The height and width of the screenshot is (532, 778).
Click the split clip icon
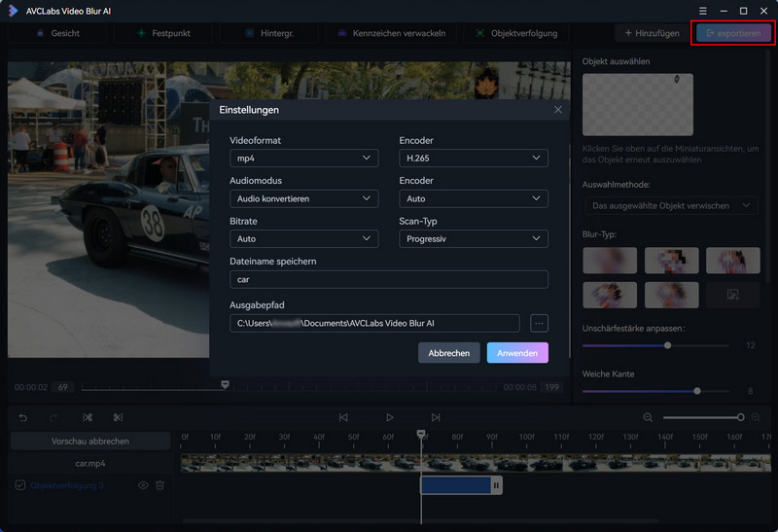point(88,418)
